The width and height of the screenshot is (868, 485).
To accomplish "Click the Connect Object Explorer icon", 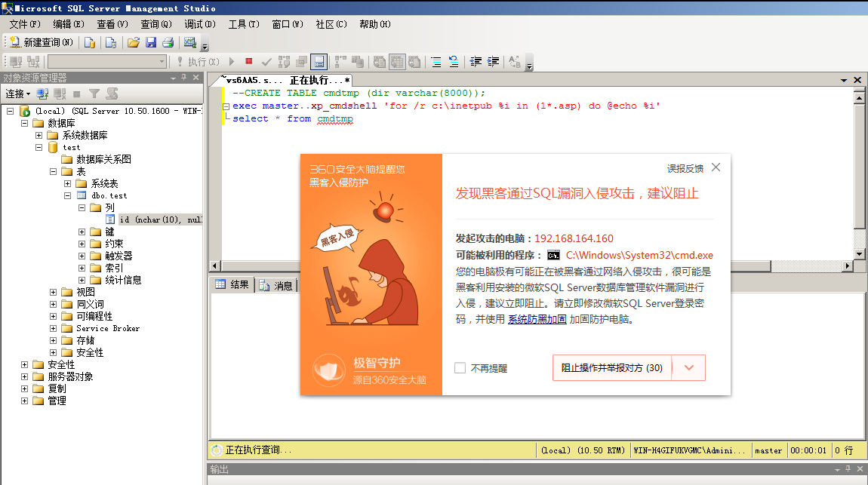I will click(x=42, y=94).
